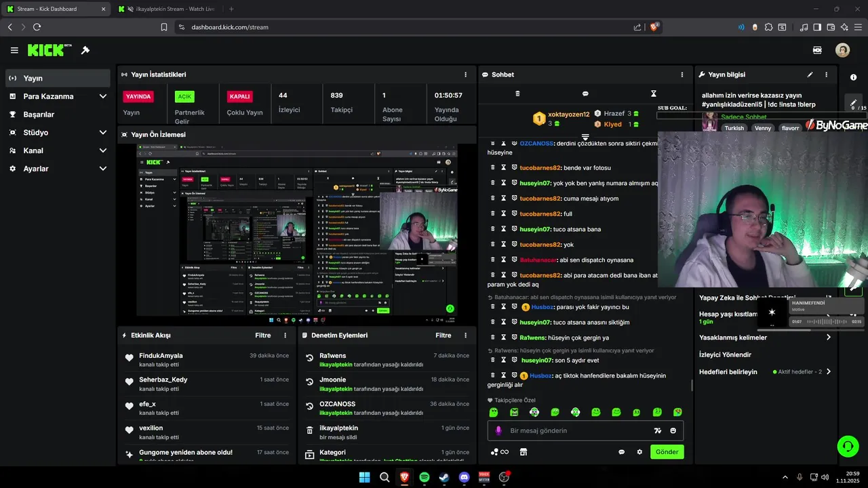Open FindukAmyala in the activity feed
The height and width of the screenshot is (488, 868).
point(161,356)
